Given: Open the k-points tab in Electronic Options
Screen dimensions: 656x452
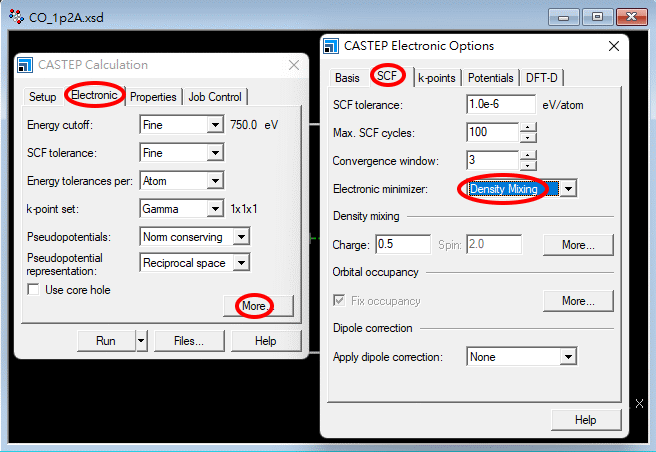Looking at the screenshot, I should click(x=435, y=77).
